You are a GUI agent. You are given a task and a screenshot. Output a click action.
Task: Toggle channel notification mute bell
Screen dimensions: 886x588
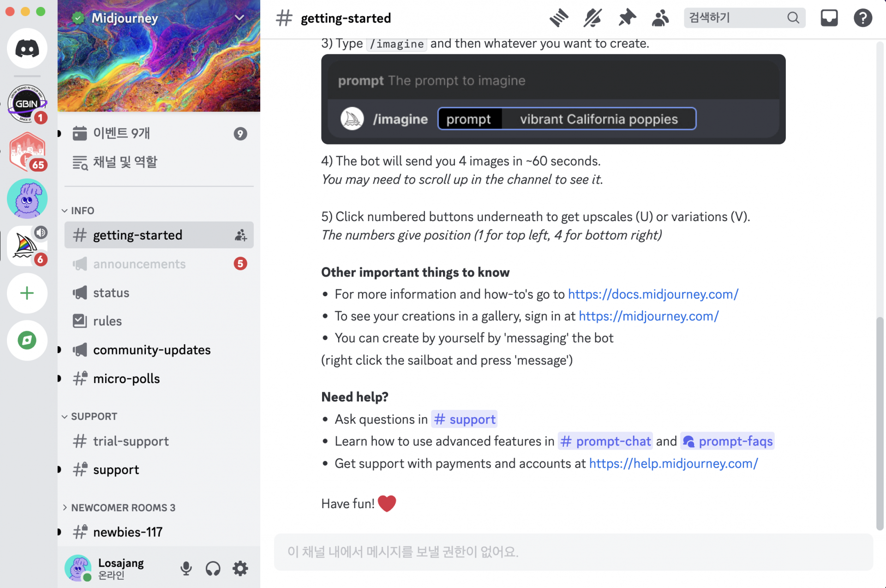point(593,18)
